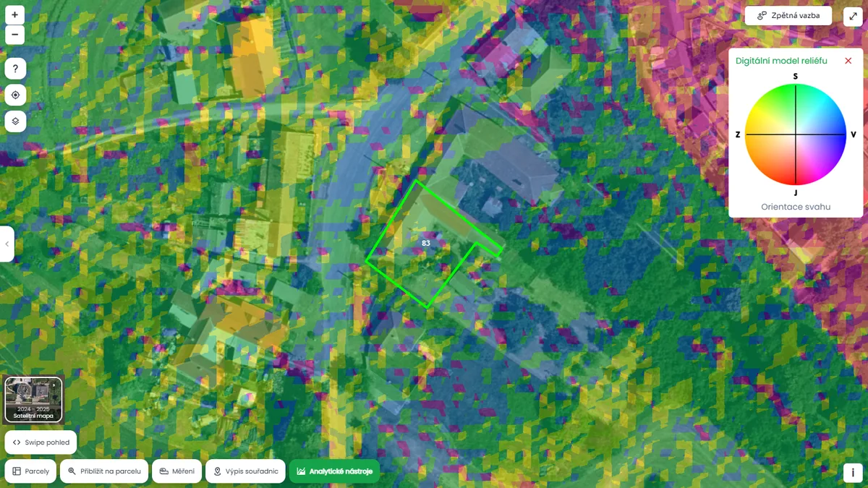Click Přiblížit na parcelu button
868x488 pixels.
[x=104, y=471]
